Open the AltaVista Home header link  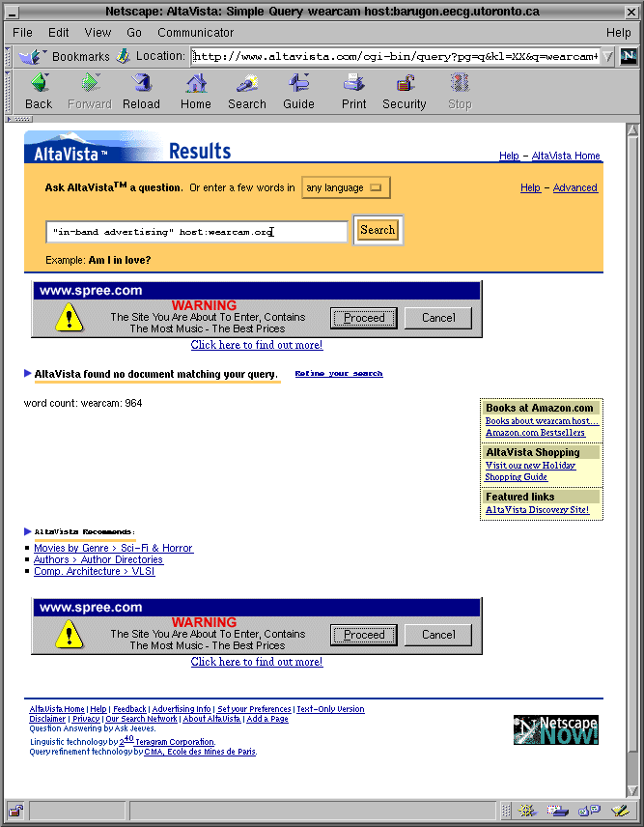tap(566, 156)
